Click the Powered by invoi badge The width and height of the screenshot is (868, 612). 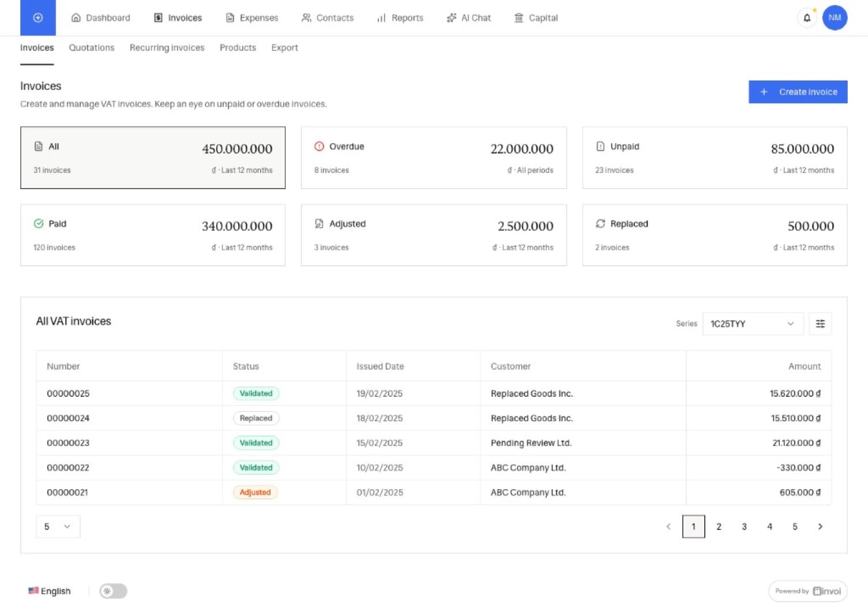(x=807, y=591)
